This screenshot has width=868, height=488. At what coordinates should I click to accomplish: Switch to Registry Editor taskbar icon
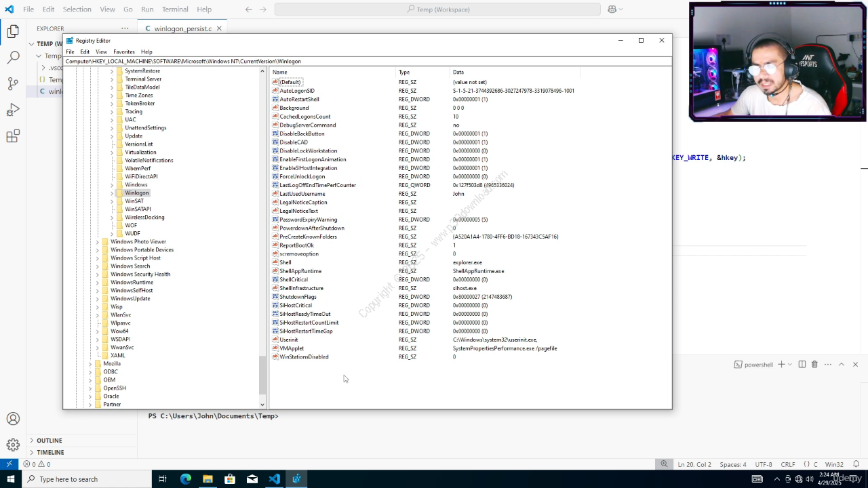coord(296,479)
